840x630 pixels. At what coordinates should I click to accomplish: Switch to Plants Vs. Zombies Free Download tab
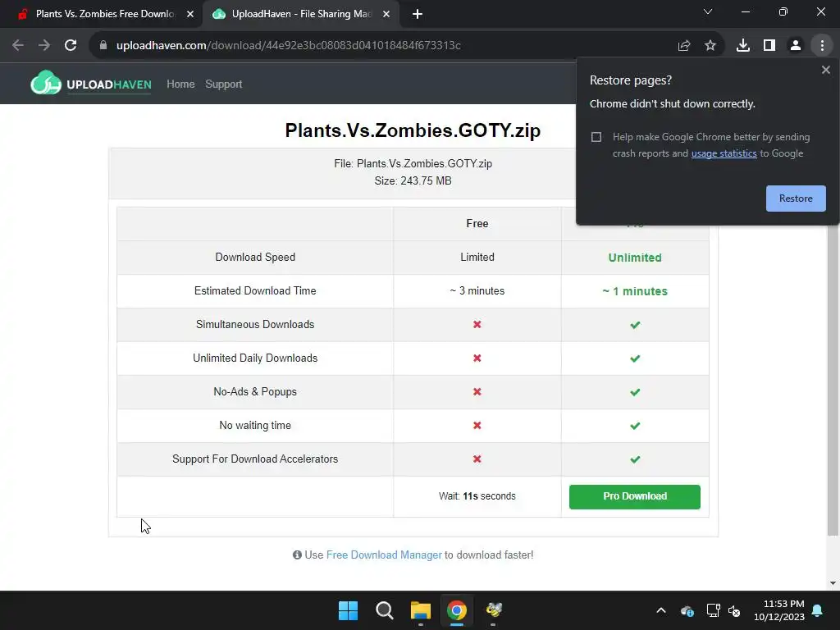pos(104,14)
